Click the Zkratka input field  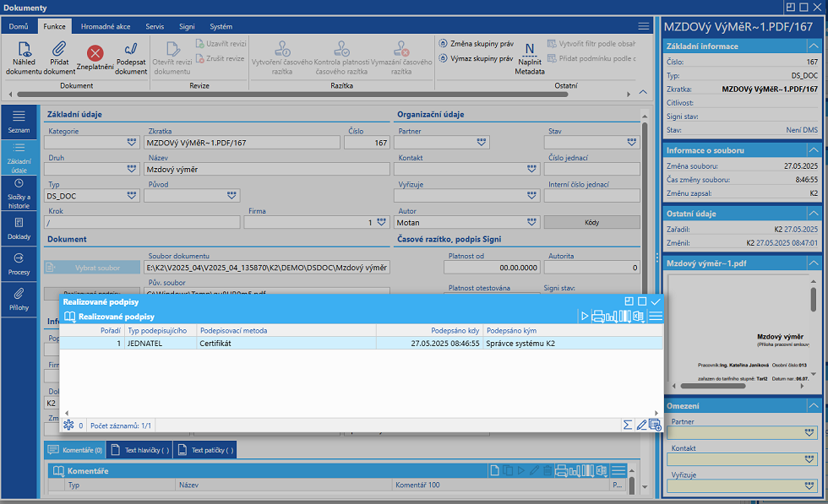(242, 143)
